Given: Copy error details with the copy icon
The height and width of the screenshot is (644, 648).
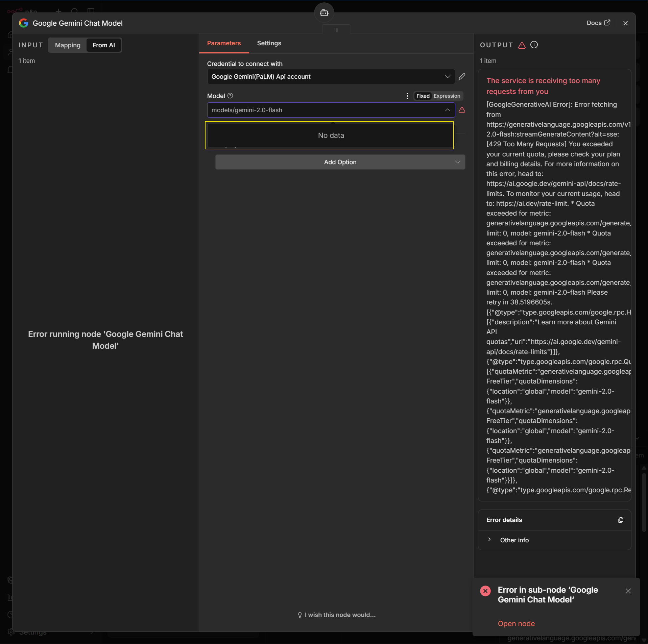Looking at the screenshot, I should click(621, 520).
